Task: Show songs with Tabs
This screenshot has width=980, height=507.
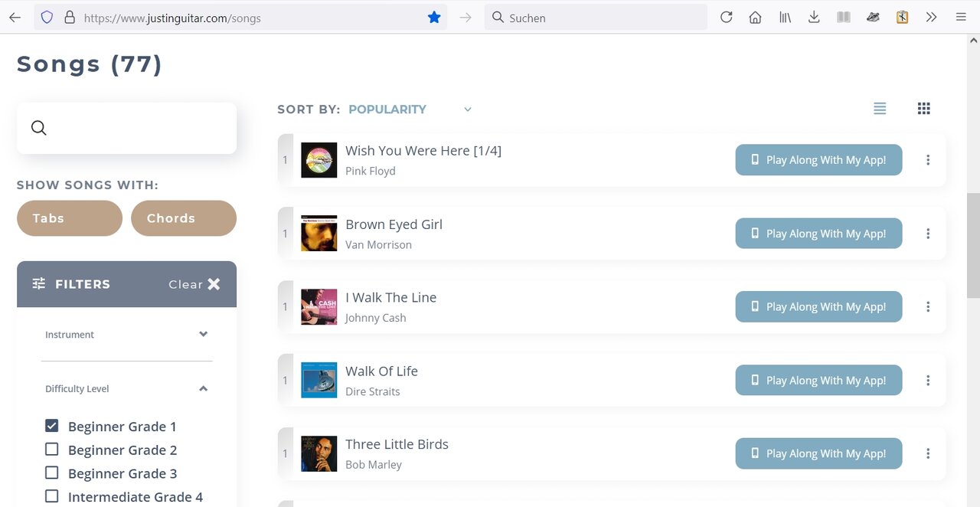Action: click(x=69, y=218)
